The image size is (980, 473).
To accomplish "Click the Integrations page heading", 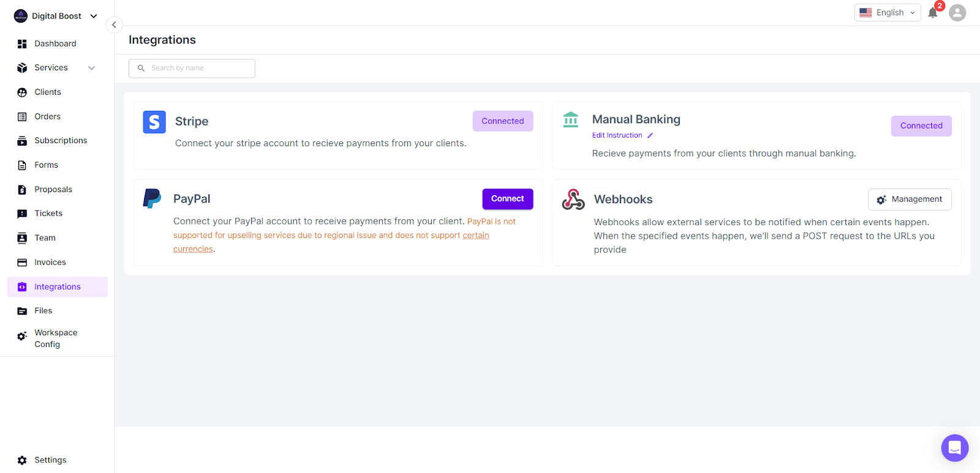I will coord(162,40).
